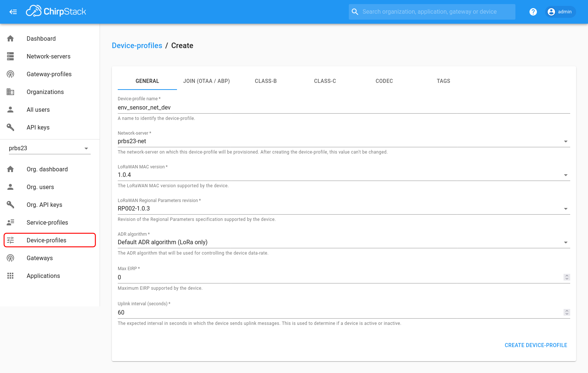The height and width of the screenshot is (373, 588).
Task: Click the Gateway-profiles antenna icon
Action: 10,74
